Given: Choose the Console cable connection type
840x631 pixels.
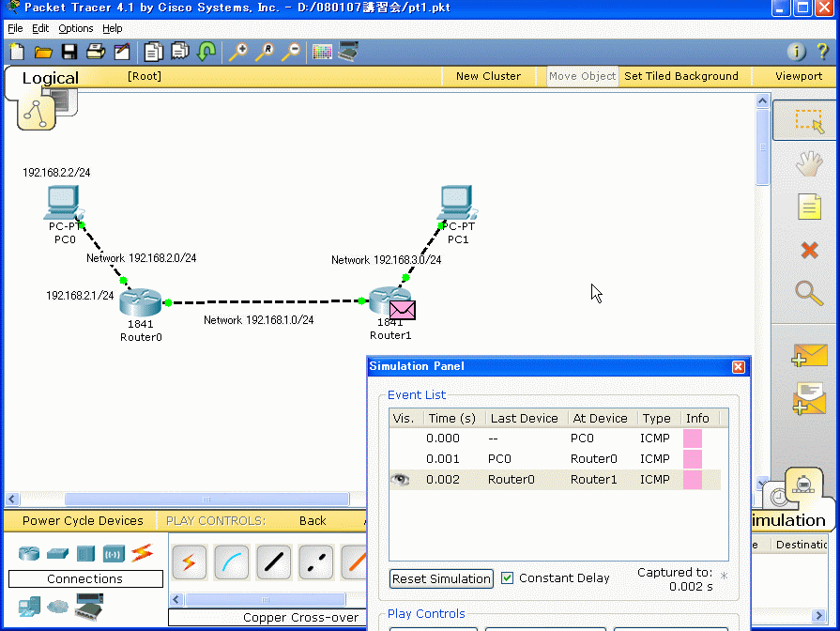Looking at the screenshot, I should pyautogui.click(x=232, y=562).
